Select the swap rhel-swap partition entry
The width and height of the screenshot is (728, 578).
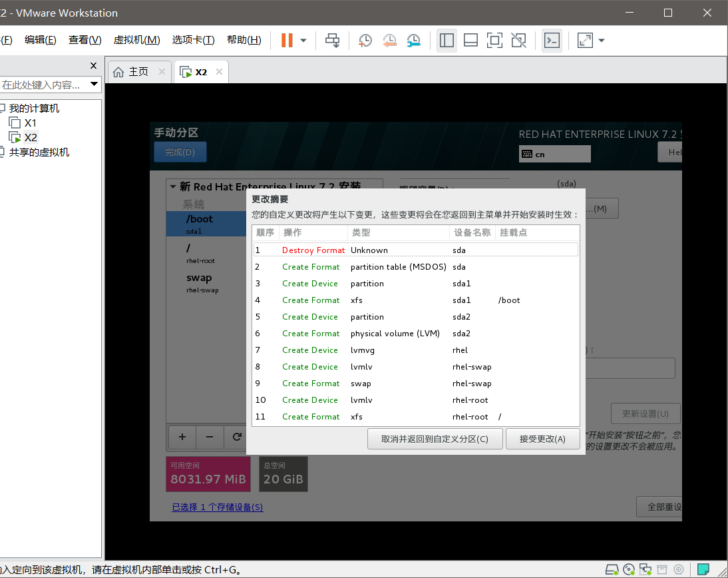tap(206, 282)
